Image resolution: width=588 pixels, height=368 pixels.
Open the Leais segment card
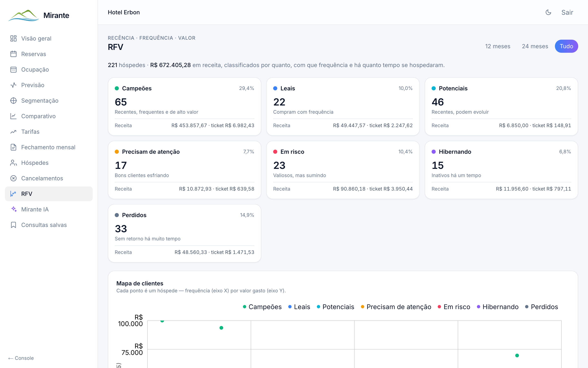pyautogui.click(x=343, y=107)
